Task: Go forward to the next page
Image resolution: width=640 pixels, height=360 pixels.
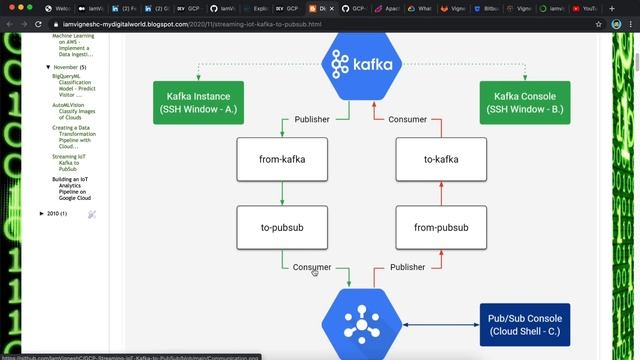Action: coord(24,24)
